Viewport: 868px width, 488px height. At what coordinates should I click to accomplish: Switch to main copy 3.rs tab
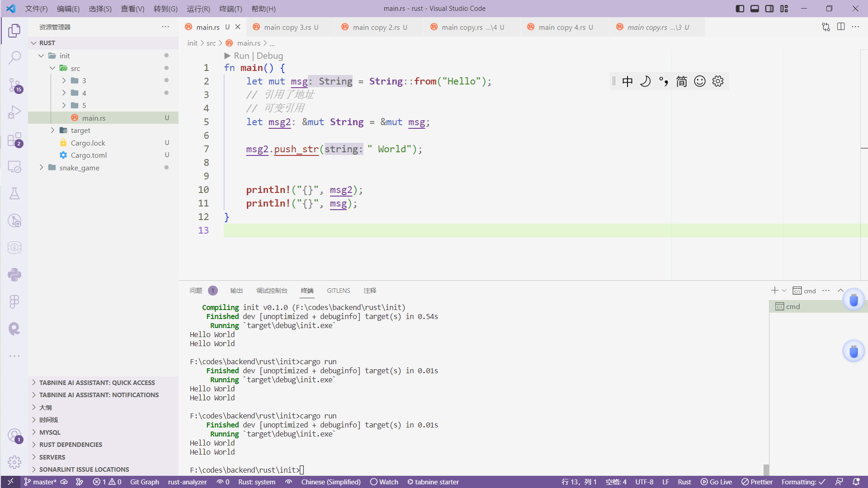click(x=288, y=27)
